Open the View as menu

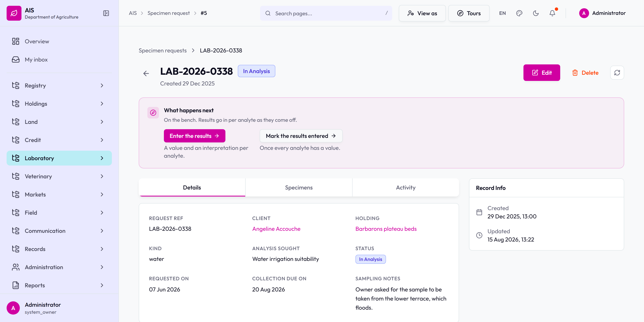pos(422,13)
